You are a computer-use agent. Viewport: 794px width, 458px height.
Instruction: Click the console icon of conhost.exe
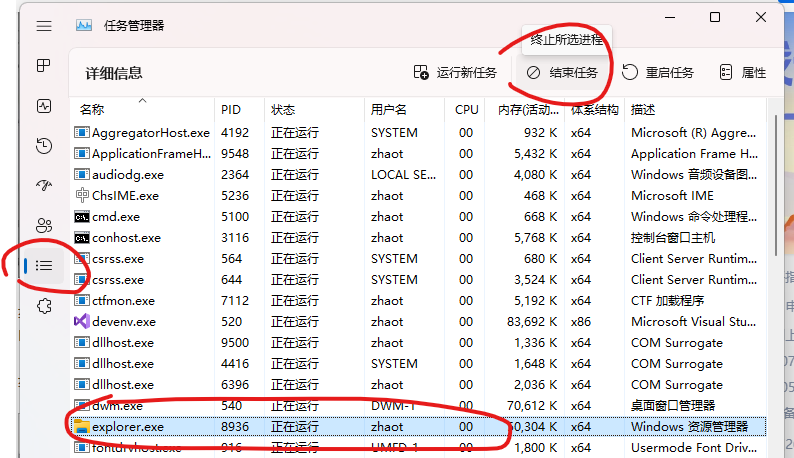pos(82,238)
